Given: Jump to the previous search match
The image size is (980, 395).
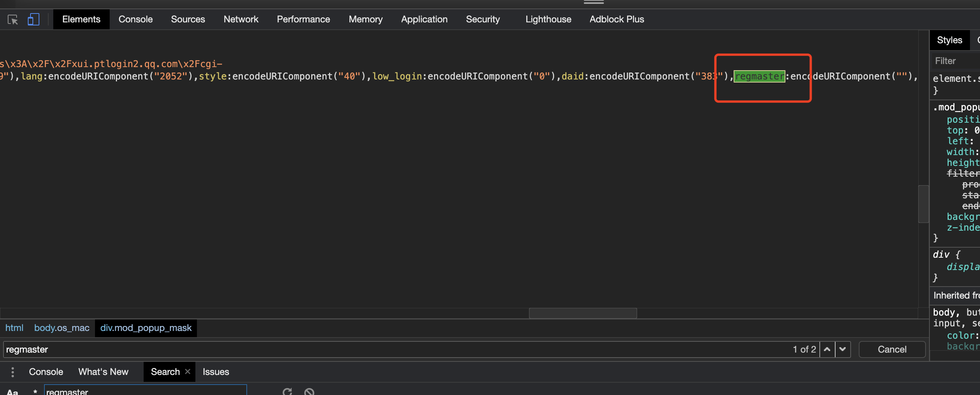Looking at the screenshot, I should click(x=827, y=349).
